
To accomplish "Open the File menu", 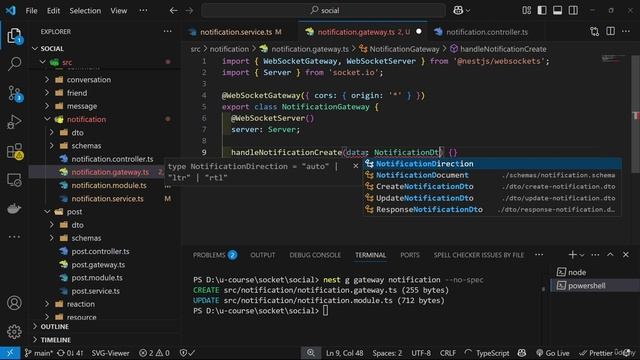I will coord(31,11).
